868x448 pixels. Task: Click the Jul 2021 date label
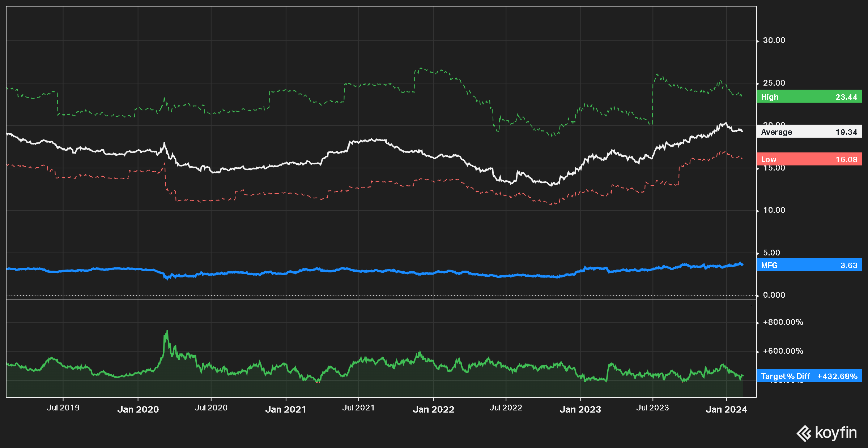point(358,408)
